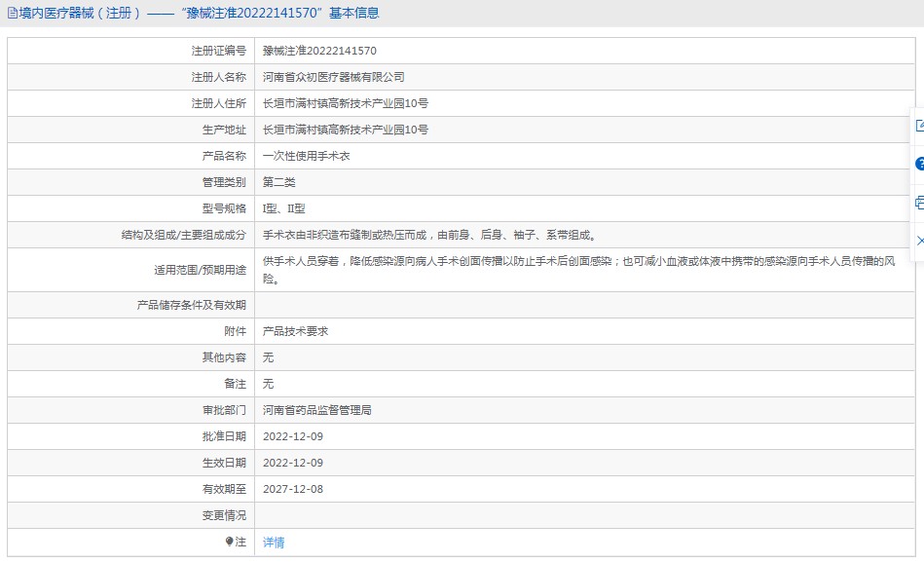Click the printer icon in side panel
Viewport: 924px width, 562px height.
[919, 203]
